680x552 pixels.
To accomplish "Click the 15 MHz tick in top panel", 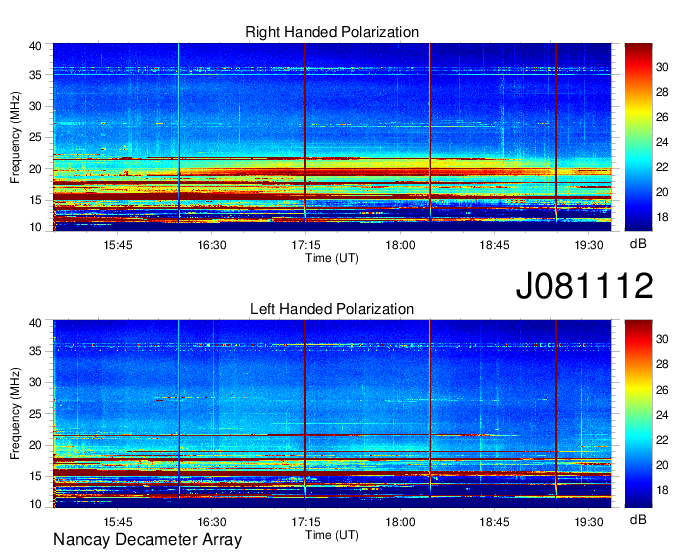I will tap(35, 200).
